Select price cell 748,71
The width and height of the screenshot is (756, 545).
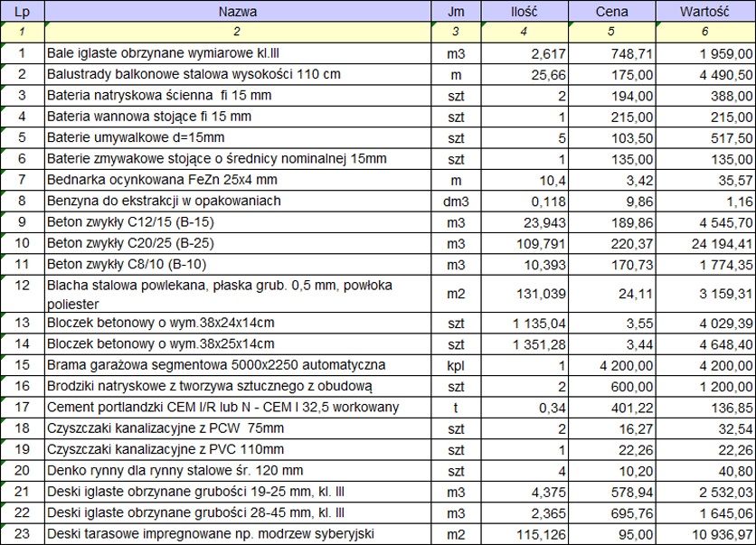tap(612, 53)
